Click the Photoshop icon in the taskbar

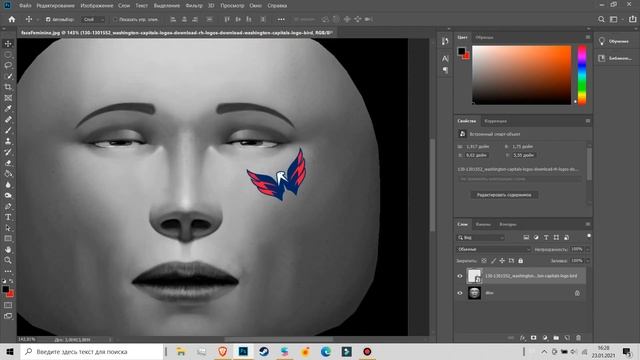click(x=243, y=351)
